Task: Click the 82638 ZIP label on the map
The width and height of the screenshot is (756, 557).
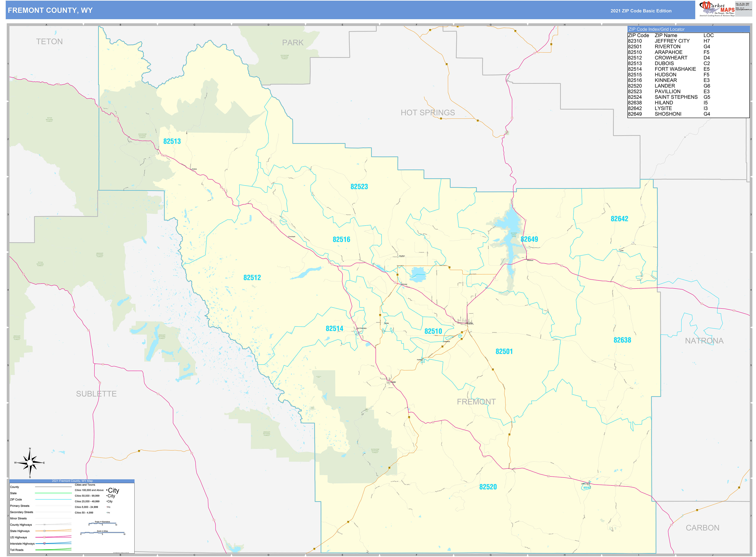Action: [x=622, y=340]
